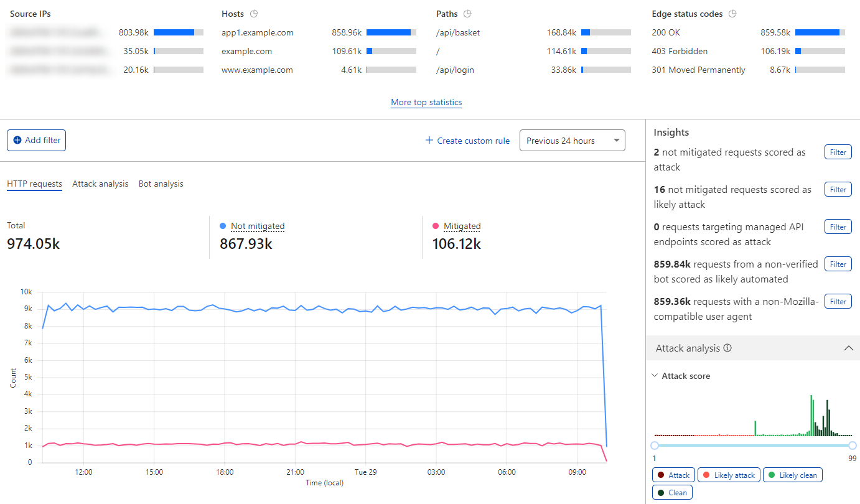Click the clock icon beside the Paths header
This screenshot has height=504, width=860.
click(469, 13)
